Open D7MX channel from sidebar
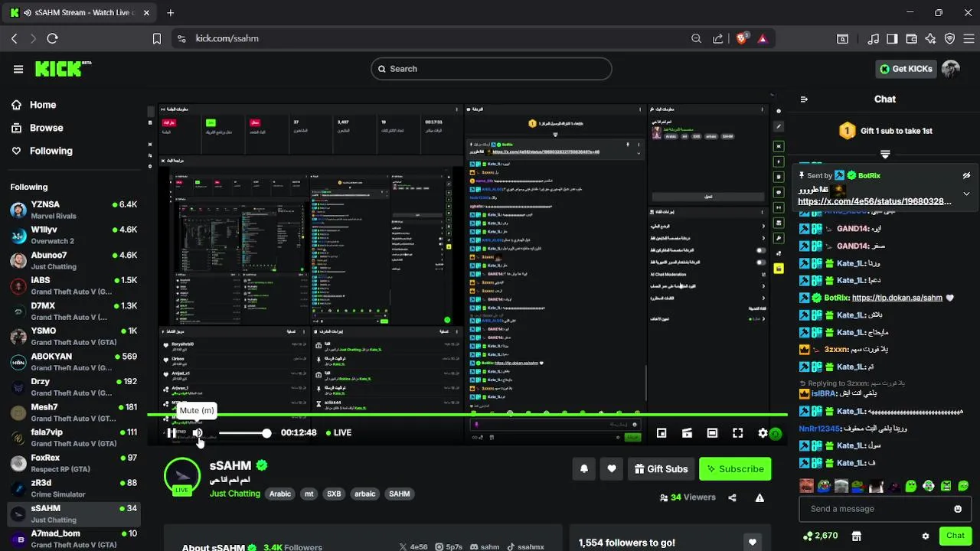The width and height of the screenshot is (980, 551). click(73, 311)
